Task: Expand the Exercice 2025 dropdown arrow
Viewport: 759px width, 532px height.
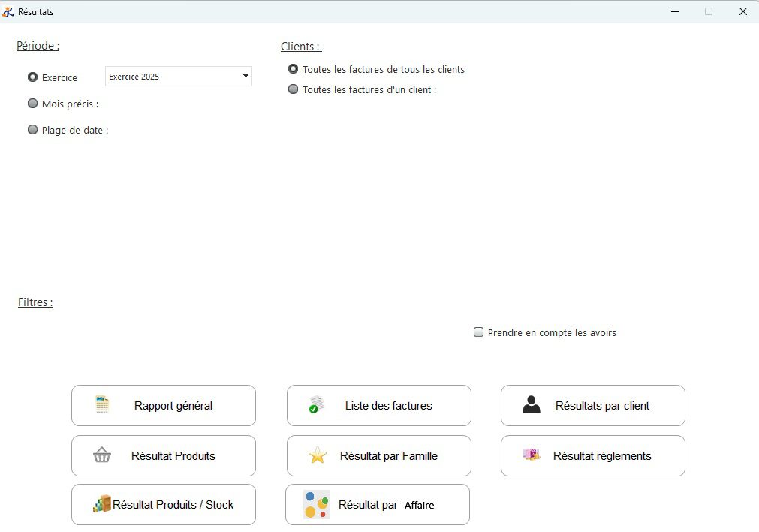Action: [x=245, y=76]
